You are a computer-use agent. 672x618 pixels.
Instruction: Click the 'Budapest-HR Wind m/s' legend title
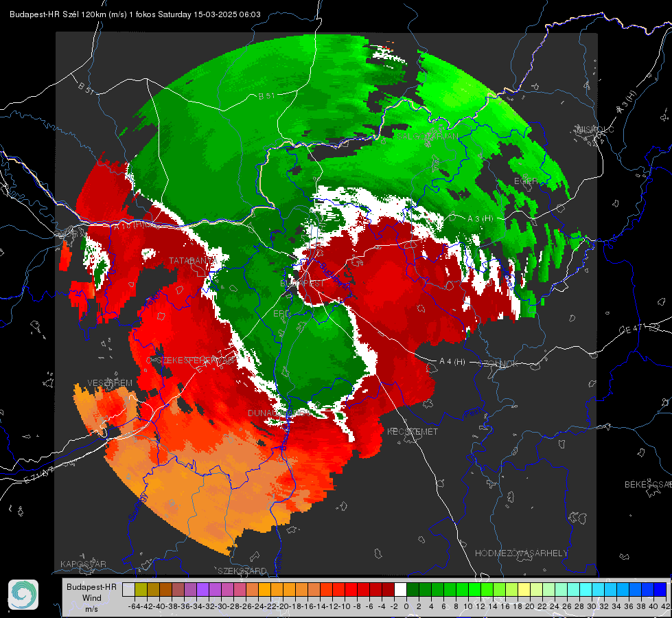[92, 598]
